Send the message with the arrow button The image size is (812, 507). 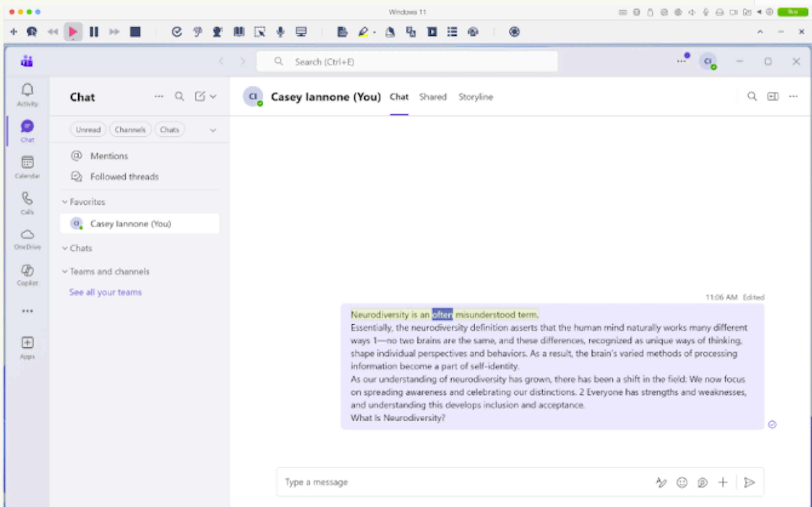(749, 482)
